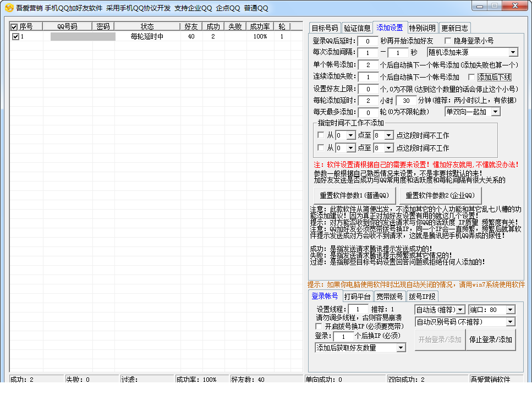Click 状态 column header
The height and width of the screenshot is (395, 532).
(x=147, y=26)
